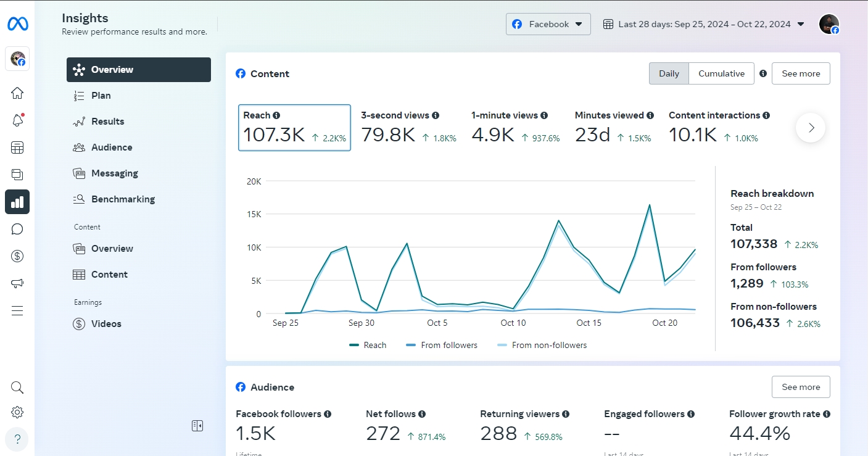The image size is (868, 456).
Task: Open the page profile switcher avatar in sidebar
Action: click(x=17, y=59)
